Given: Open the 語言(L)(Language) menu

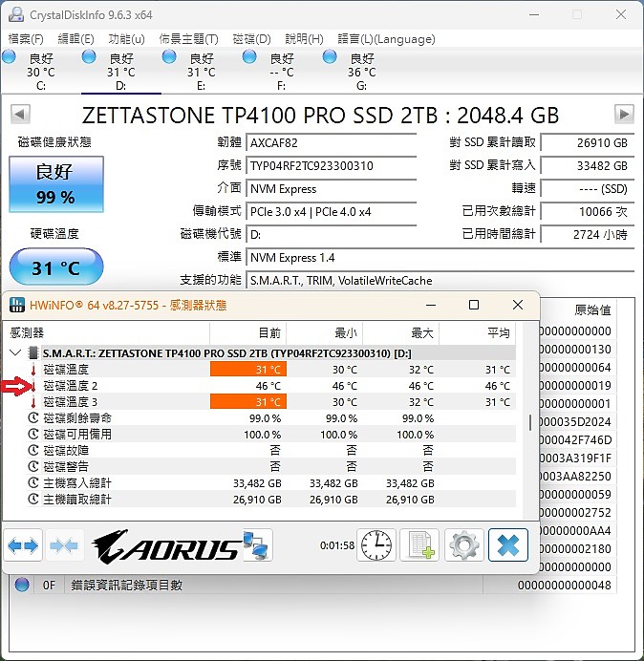Looking at the screenshot, I should pos(386,39).
